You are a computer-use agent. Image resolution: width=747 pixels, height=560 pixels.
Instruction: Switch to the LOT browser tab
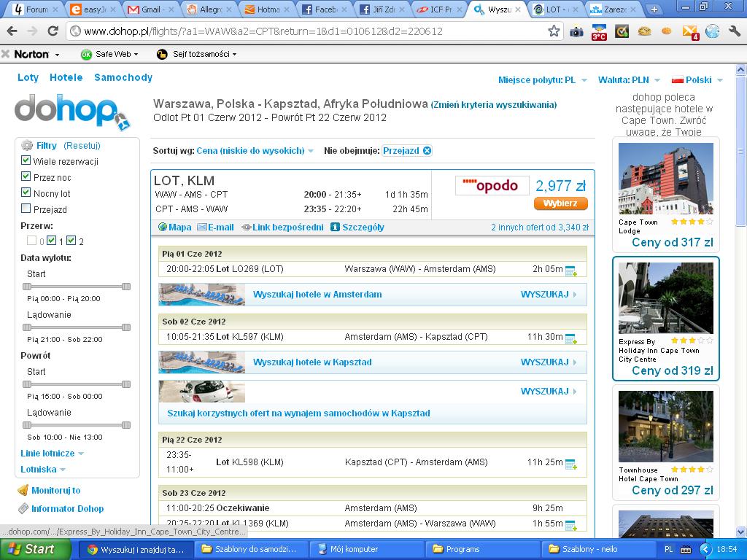pyautogui.click(x=555, y=9)
